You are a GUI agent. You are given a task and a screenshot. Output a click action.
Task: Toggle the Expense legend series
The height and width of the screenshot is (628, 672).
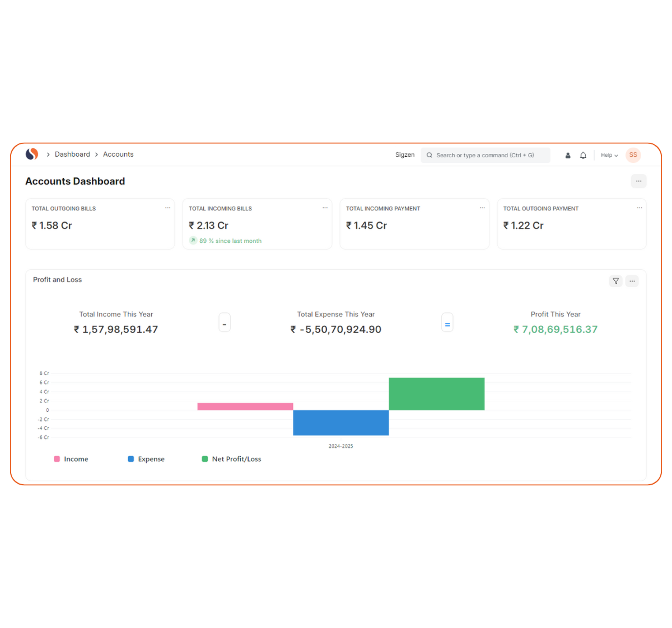click(146, 459)
